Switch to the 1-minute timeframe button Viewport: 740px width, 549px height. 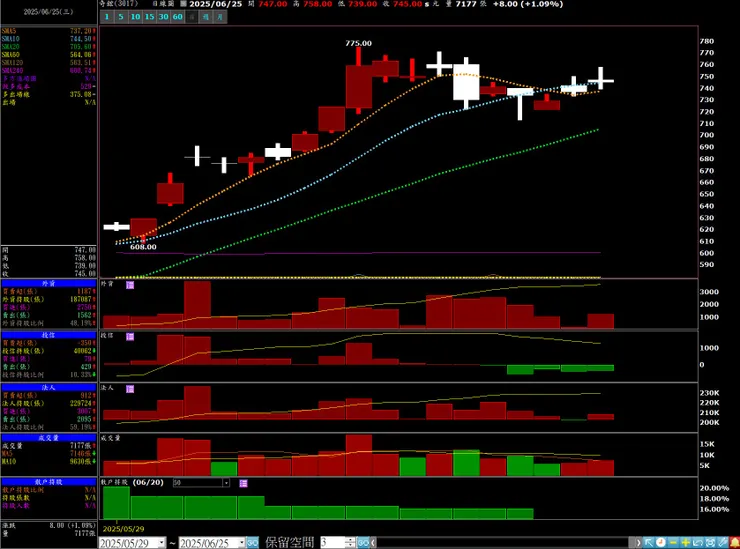coord(107,17)
